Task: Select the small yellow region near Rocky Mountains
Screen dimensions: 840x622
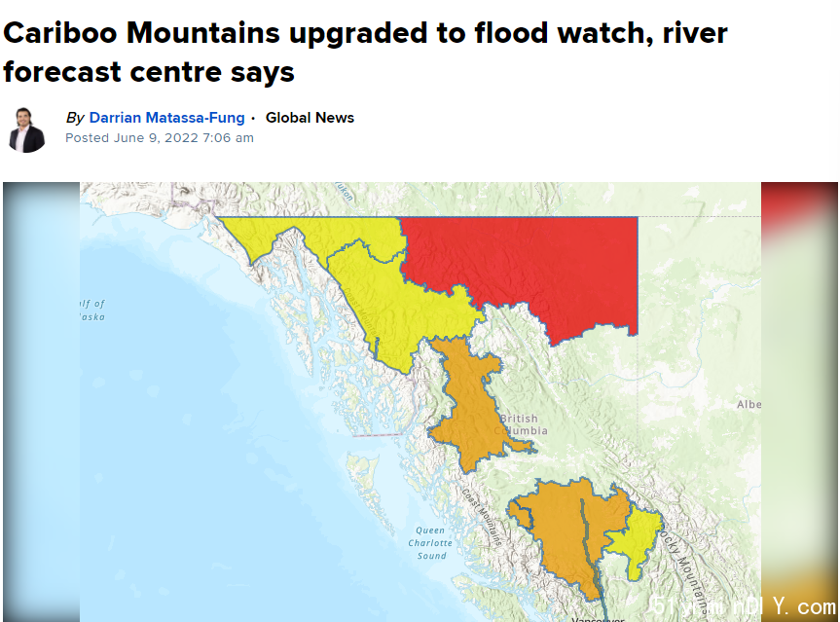Action: (636, 538)
